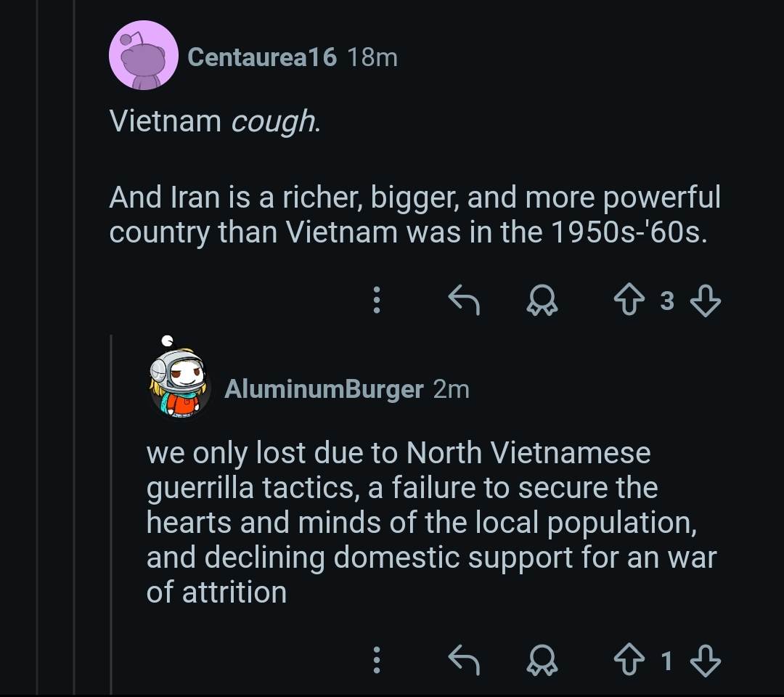Open more options for AluminumBurger's comment
The width and height of the screenshot is (784, 697).
pyautogui.click(x=376, y=660)
